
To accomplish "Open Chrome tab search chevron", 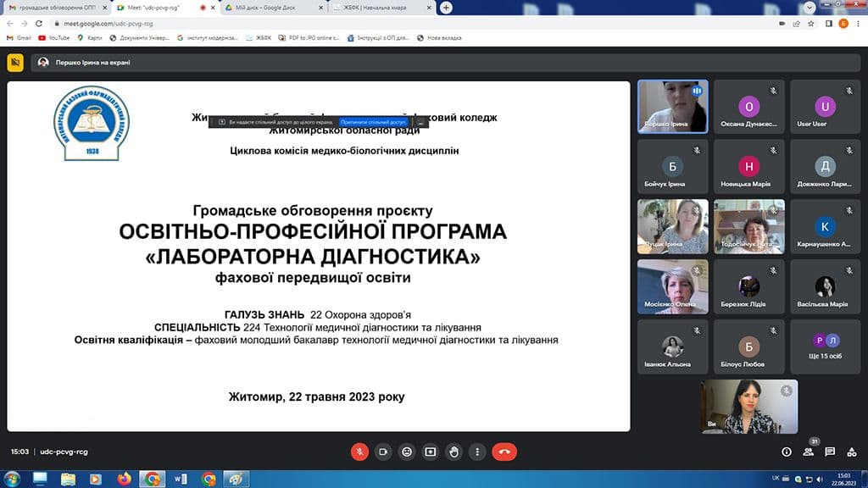I will [x=810, y=7].
